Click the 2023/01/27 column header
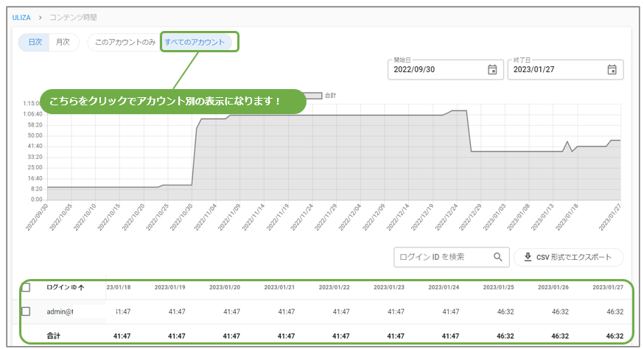Screen dimensions: 644x349 [x=608, y=287]
